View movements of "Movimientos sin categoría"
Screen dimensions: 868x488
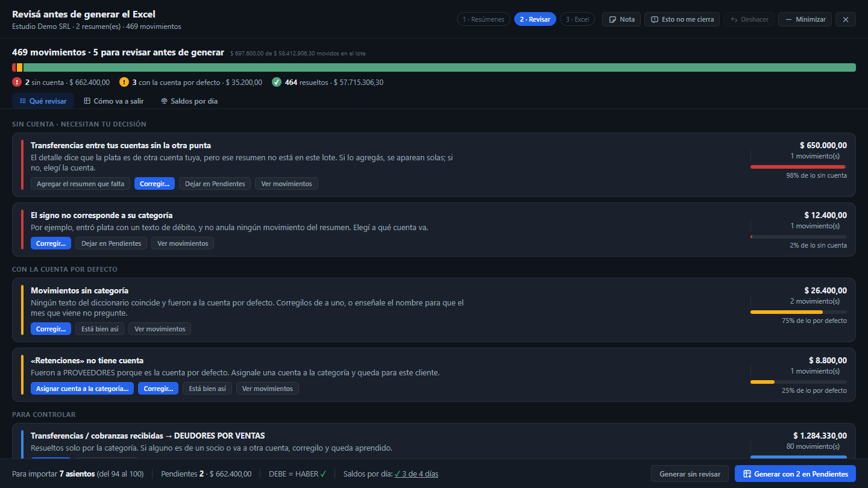tap(160, 329)
